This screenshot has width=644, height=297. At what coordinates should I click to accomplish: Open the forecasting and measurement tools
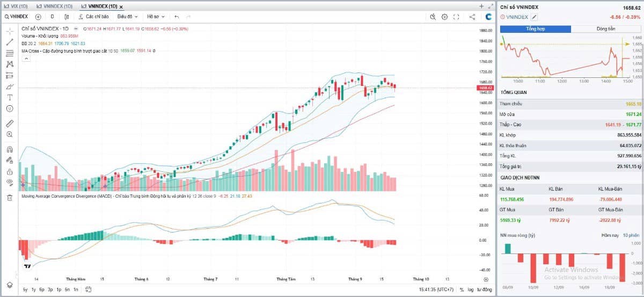9,75
